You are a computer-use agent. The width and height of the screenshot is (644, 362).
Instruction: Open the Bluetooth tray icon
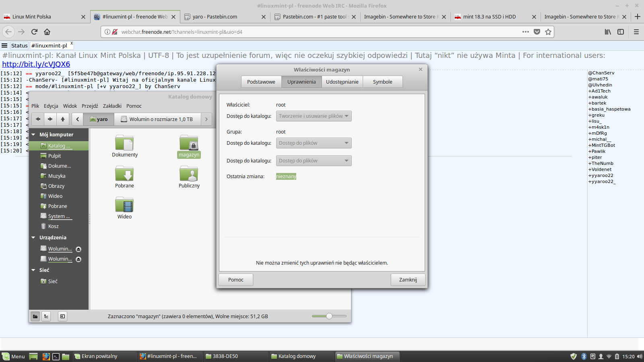click(x=584, y=356)
